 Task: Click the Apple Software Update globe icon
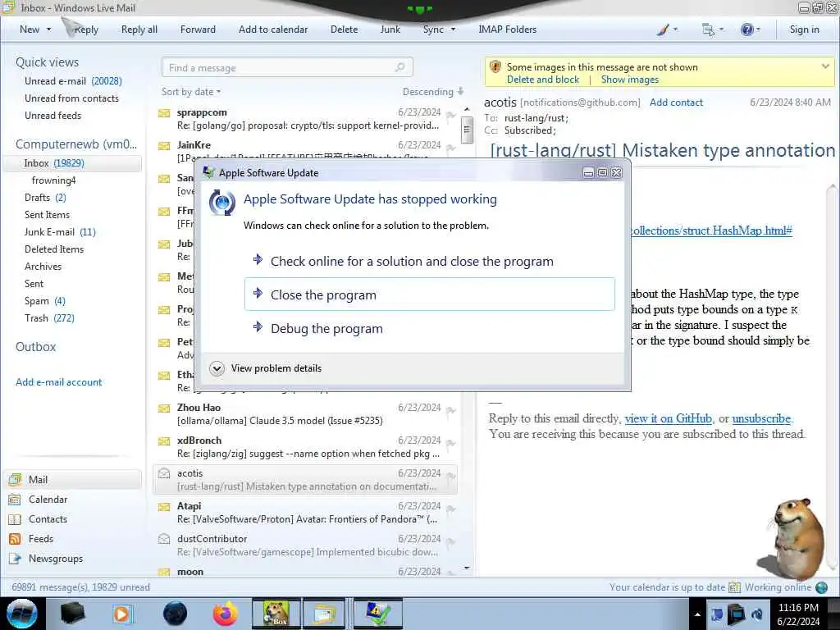(222, 203)
